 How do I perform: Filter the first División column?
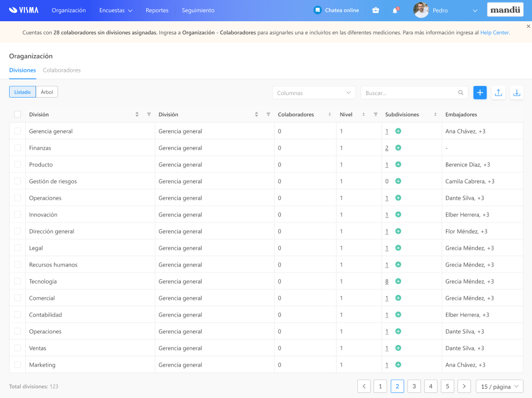(149, 114)
